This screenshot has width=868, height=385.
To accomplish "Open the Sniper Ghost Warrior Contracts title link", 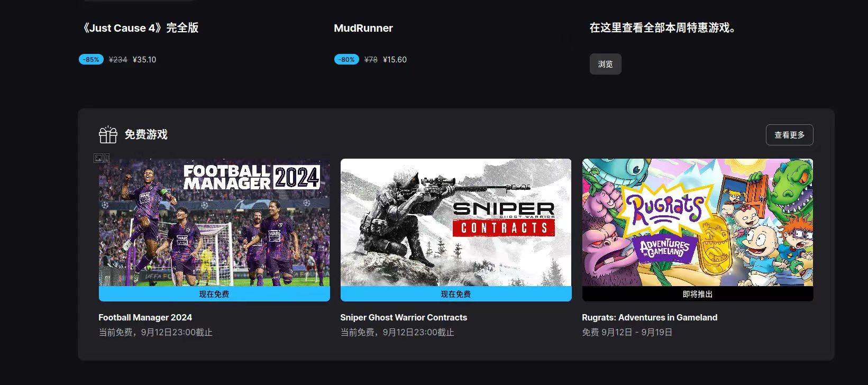I will pos(404,317).
